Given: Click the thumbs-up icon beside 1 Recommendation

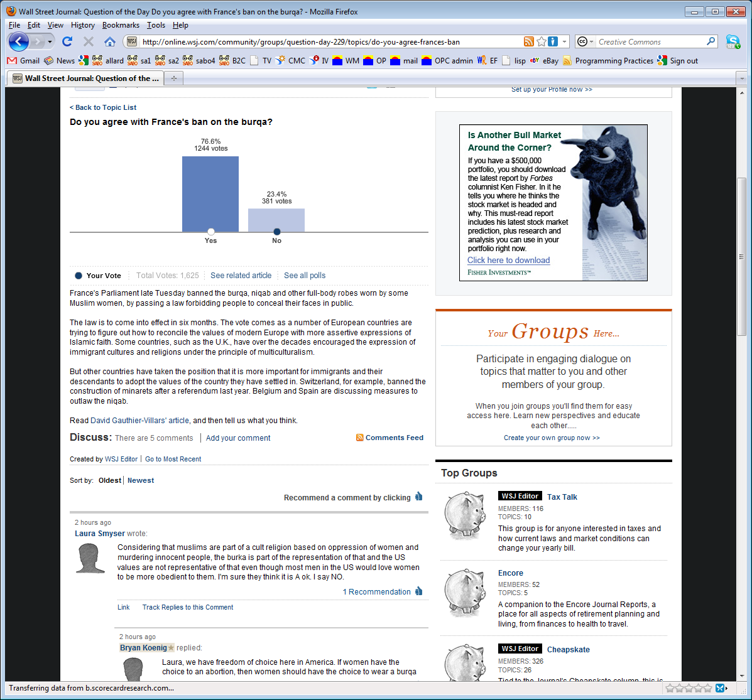Looking at the screenshot, I should click(x=419, y=591).
